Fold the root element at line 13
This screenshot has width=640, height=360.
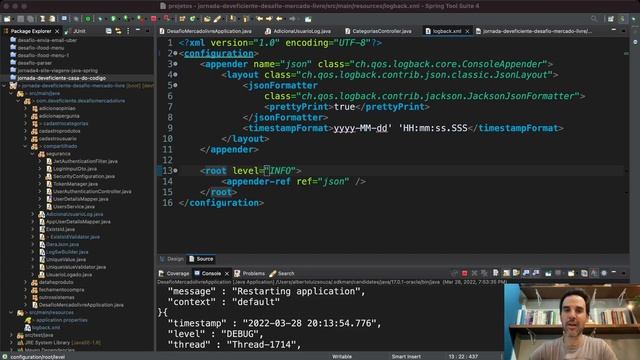point(176,171)
